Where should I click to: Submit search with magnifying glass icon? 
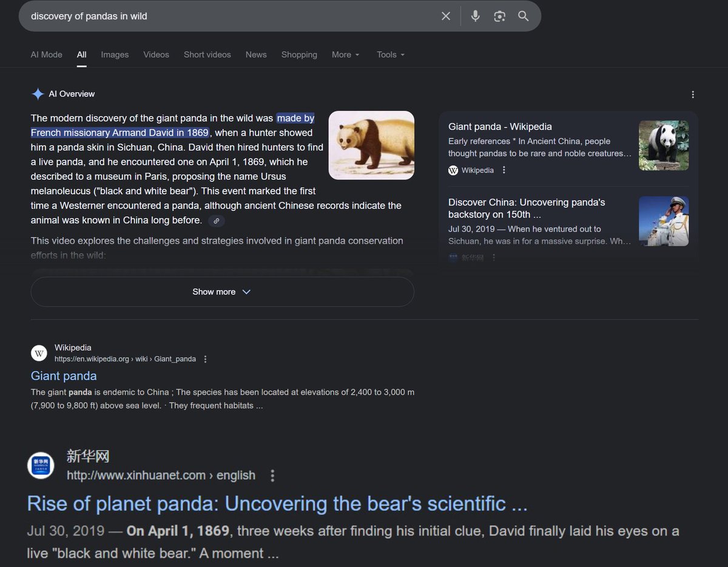(x=524, y=16)
